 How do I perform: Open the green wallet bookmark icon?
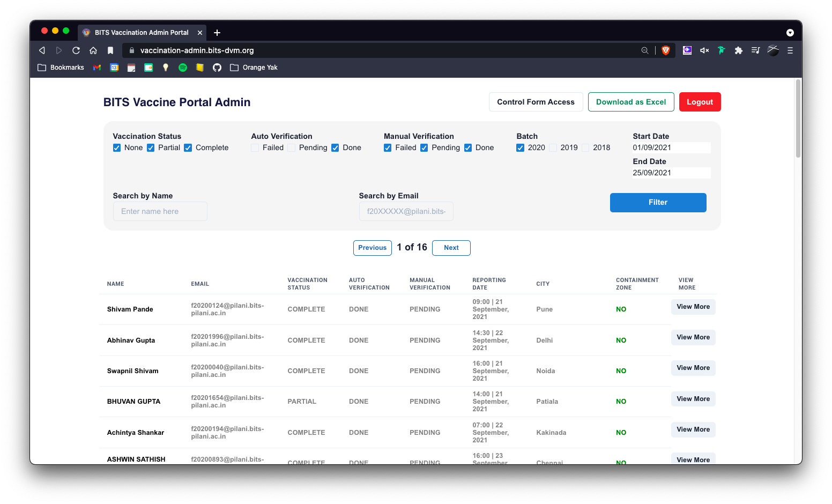[148, 68]
